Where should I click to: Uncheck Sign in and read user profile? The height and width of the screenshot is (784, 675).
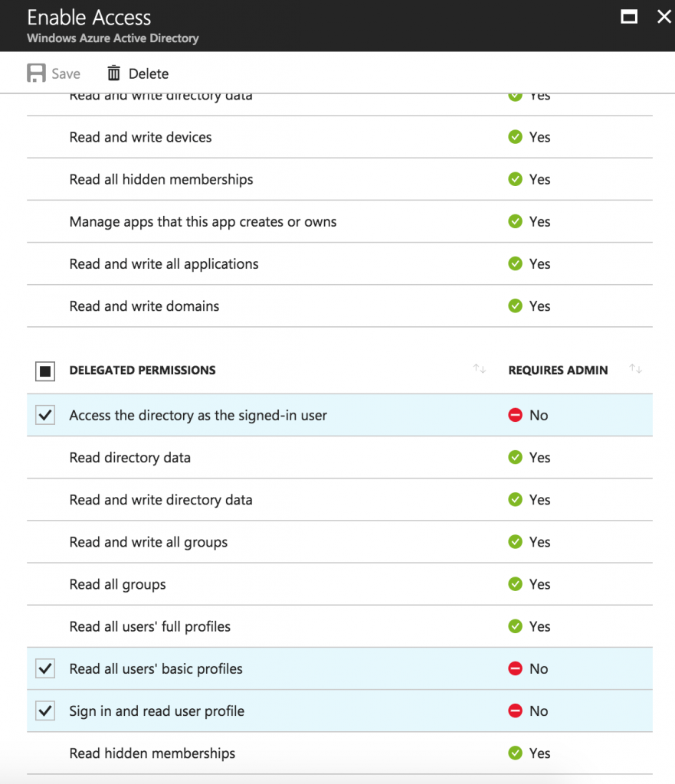[x=45, y=711]
